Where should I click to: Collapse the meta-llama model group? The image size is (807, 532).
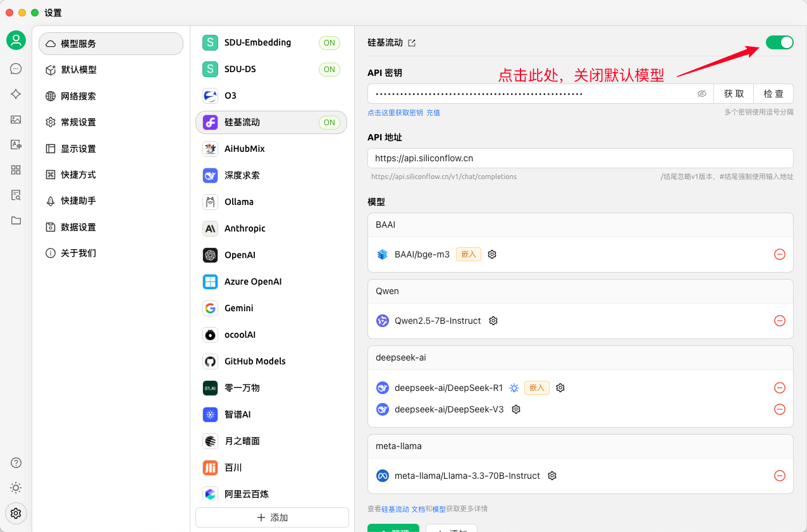point(580,446)
